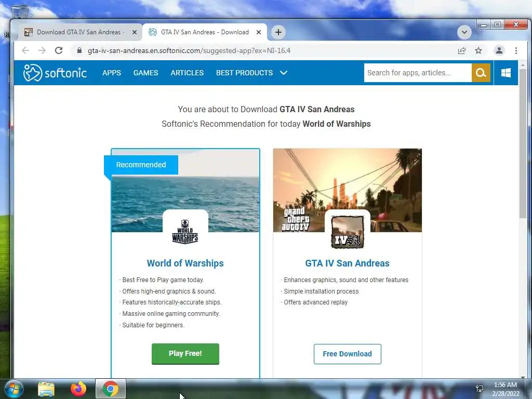Bookmark this page with the star icon
This screenshot has height=399, width=532.
(x=478, y=50)
